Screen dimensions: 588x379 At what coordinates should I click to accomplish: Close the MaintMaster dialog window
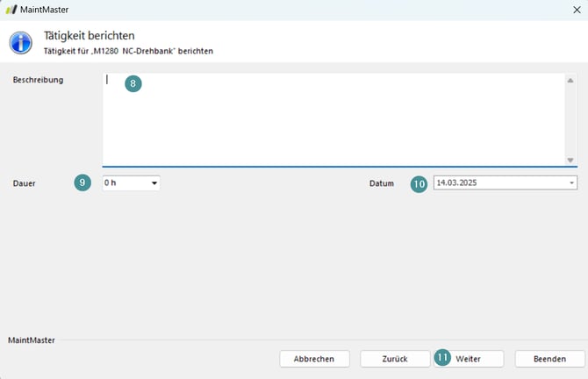click(576, 10)
